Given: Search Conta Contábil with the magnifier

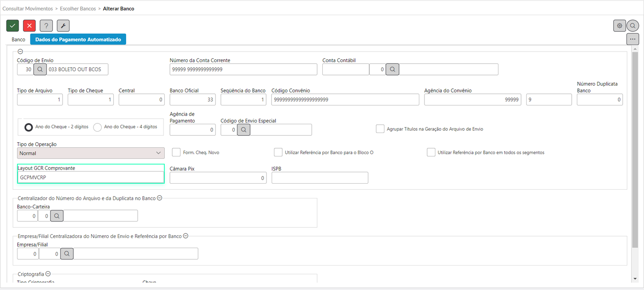Looking at the screenshot, I should pos(393,69).
